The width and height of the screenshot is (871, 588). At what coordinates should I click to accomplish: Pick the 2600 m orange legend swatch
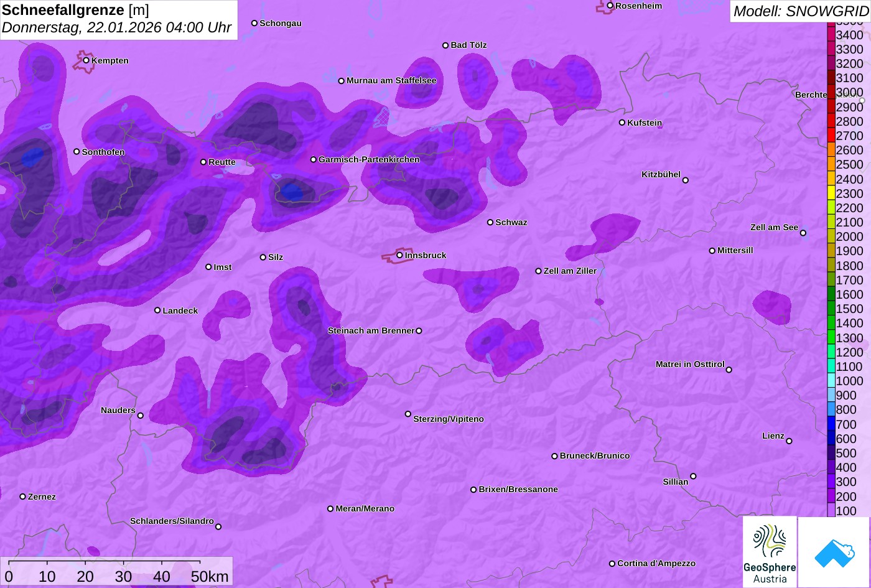pos(831,149)
